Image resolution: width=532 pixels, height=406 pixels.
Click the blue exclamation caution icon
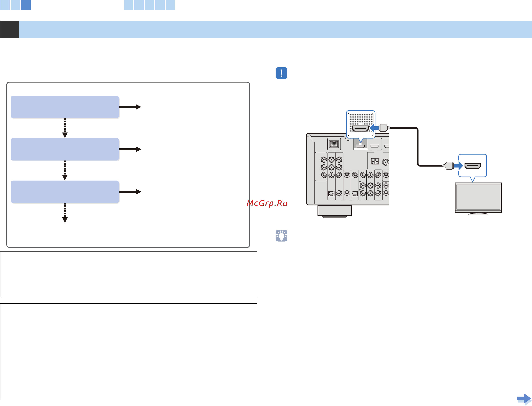(x=281, y=73)
